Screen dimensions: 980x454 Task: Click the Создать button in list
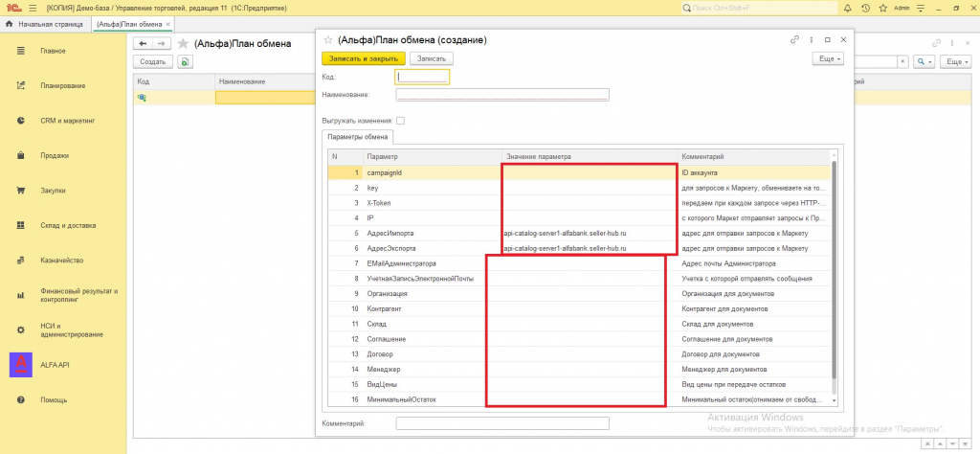pos(152,62)
